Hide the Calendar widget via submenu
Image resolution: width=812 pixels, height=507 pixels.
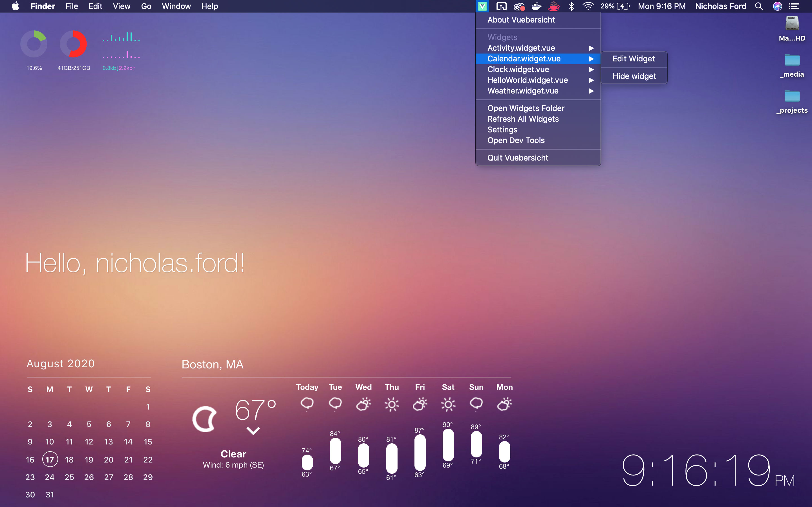click(634, 76)
